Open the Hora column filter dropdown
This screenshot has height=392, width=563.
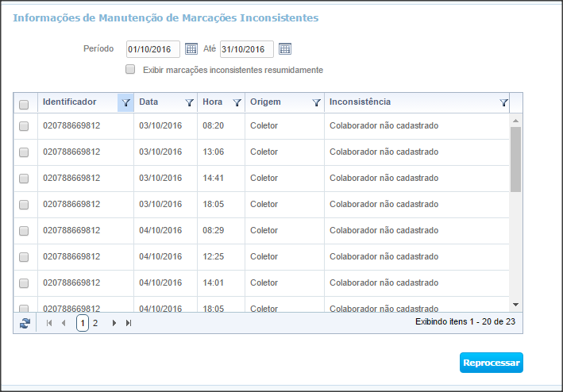(x=237, y=102)
